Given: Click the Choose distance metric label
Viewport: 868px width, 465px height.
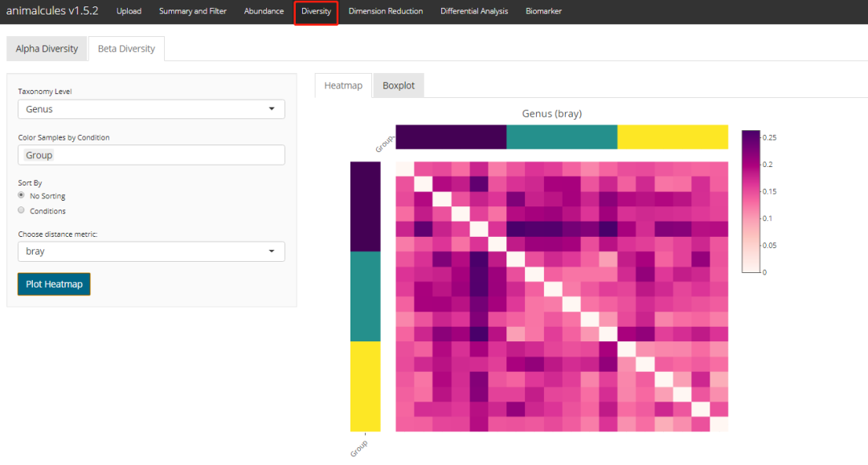Looking at the screenshot, I should (58, 234).
